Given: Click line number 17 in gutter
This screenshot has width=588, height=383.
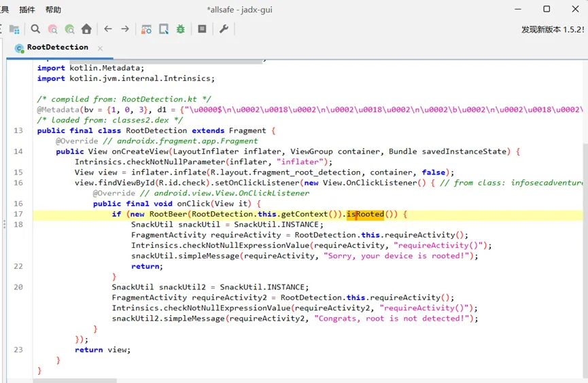Looking at the screenshot, I should (x=18, y=214).
